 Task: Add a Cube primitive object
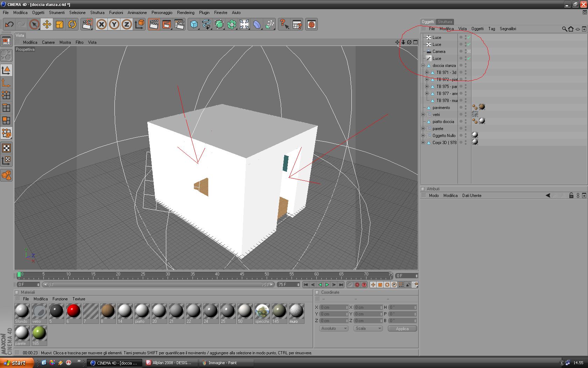(194, 25)
